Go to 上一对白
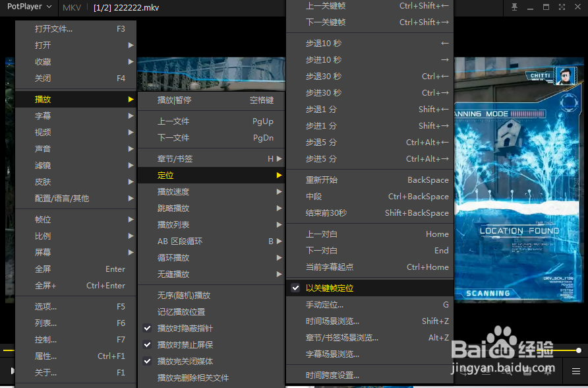 pos(370,234)
